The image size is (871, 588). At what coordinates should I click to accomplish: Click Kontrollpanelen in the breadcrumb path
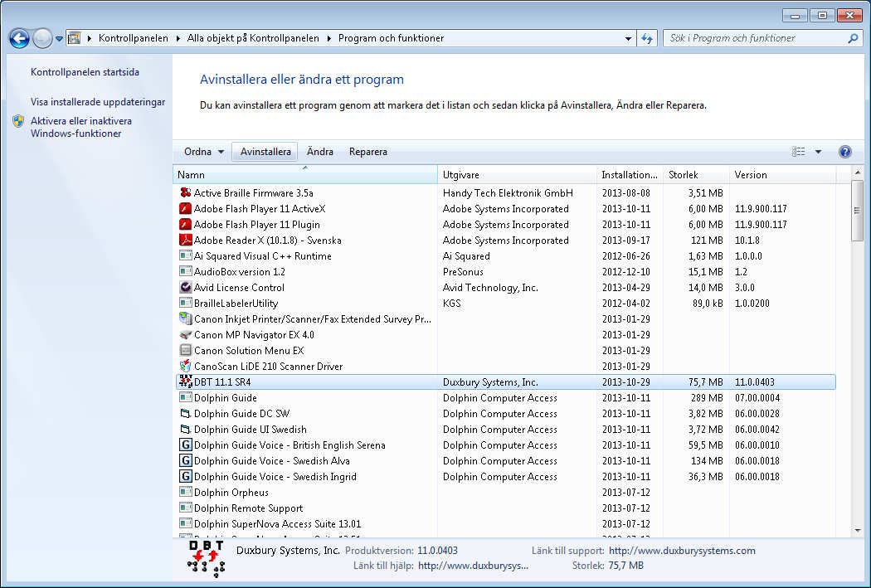[x=134, y=38]
